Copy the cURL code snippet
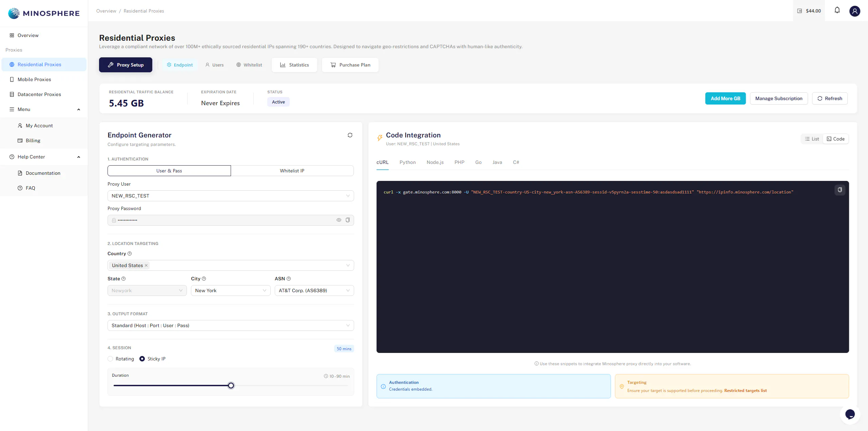The image size is (868, 431). (x=840, y=190)
